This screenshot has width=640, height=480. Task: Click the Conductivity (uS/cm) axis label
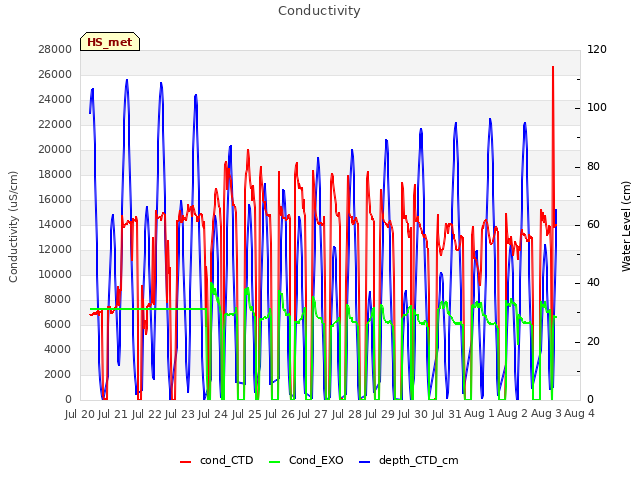(x=13, y=227)
